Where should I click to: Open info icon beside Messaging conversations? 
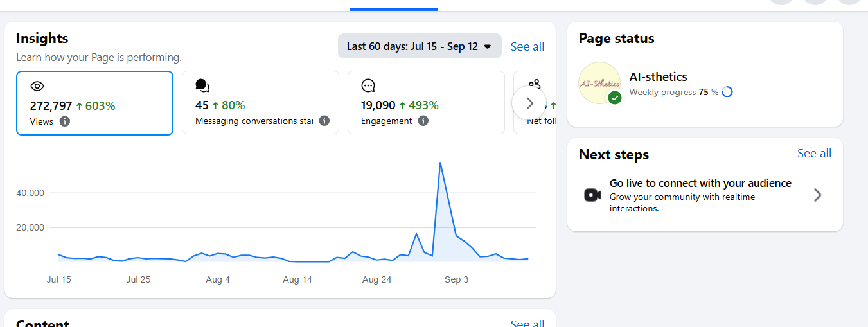tap(324, 121)
